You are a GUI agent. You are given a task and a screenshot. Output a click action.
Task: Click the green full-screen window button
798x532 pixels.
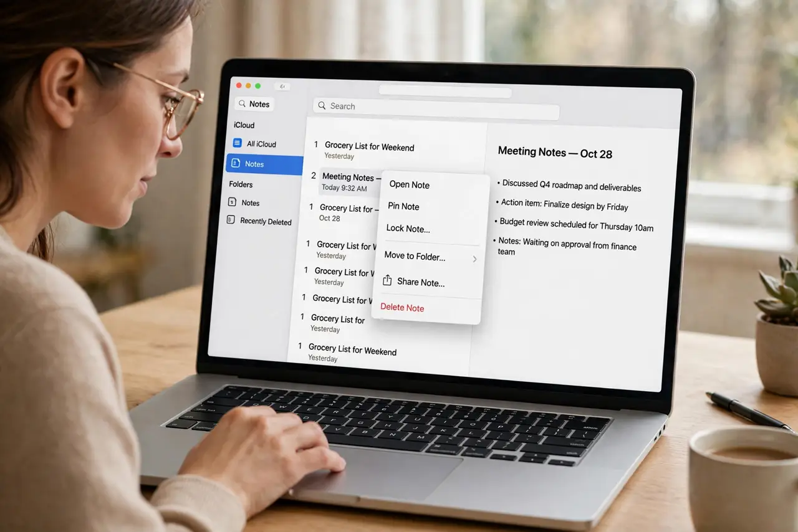tap(258, 85)
